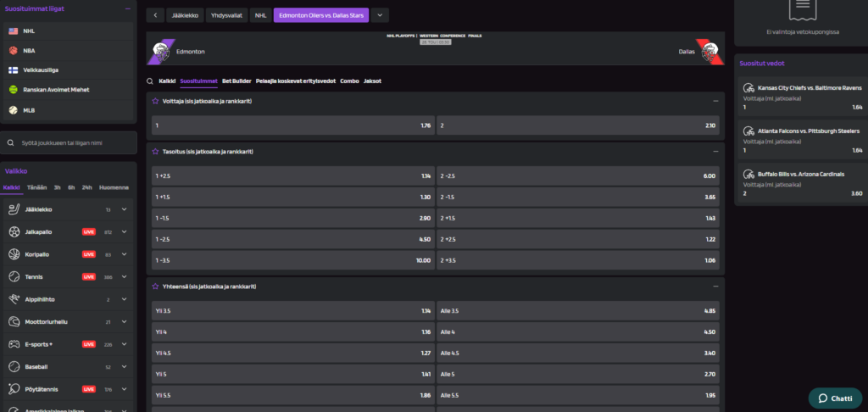The width and height of the screenshot is (868, 412).
Task: Expand the Jalkapallo sport category
Action: click(x=124, y=232)
